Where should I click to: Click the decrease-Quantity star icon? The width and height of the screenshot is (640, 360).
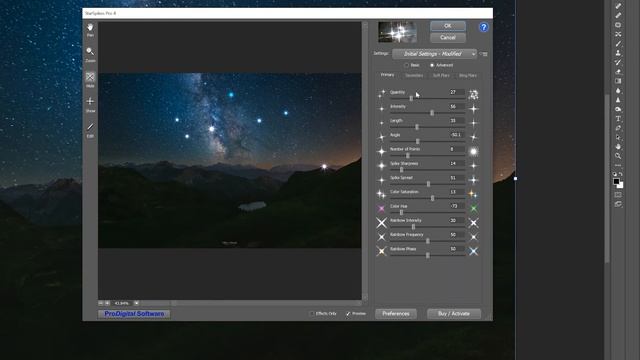(381, 94)
